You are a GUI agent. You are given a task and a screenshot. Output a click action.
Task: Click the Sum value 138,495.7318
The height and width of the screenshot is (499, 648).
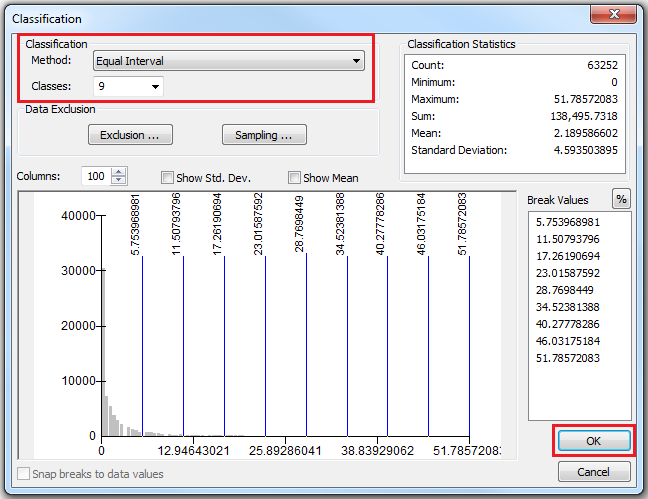click(584, 116)
